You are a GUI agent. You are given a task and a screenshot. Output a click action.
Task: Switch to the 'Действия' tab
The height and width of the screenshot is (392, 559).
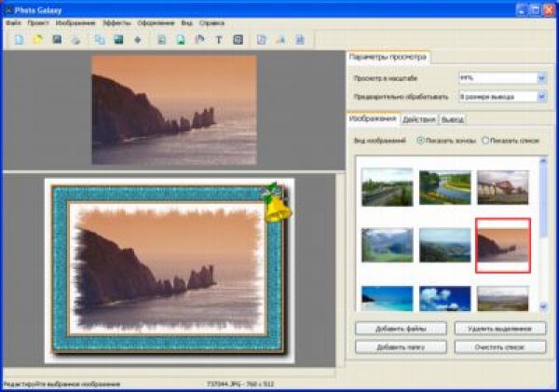pyautogui.click(x=420, y=119)
